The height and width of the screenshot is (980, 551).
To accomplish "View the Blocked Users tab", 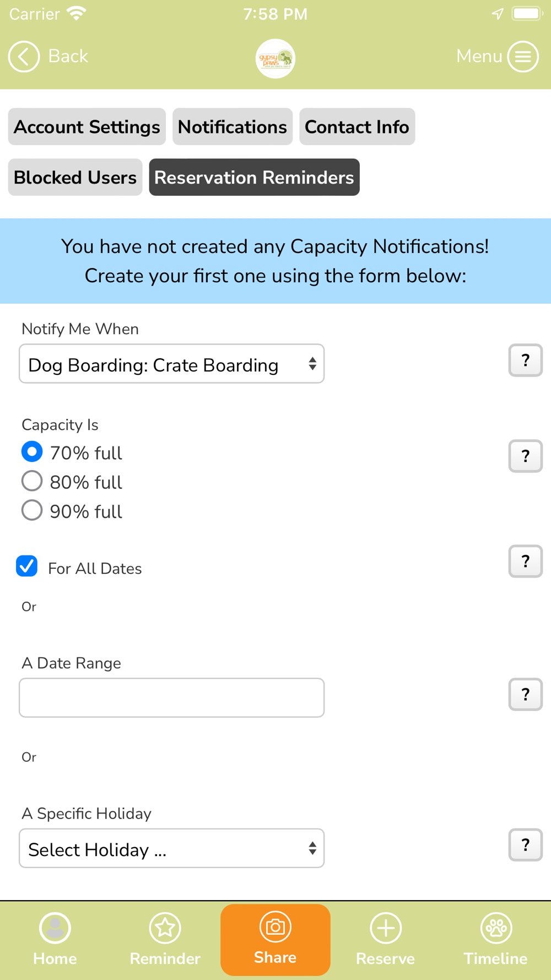I will tap(75, 177).
